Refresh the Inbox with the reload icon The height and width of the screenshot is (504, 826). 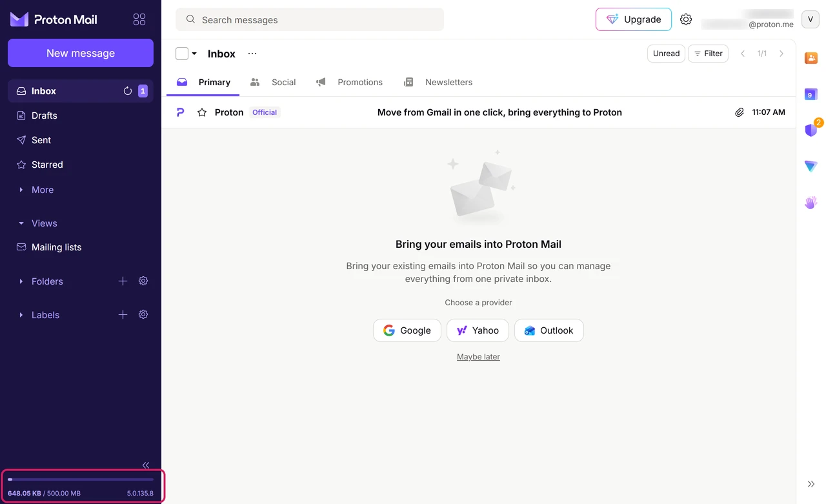[128, 91]
